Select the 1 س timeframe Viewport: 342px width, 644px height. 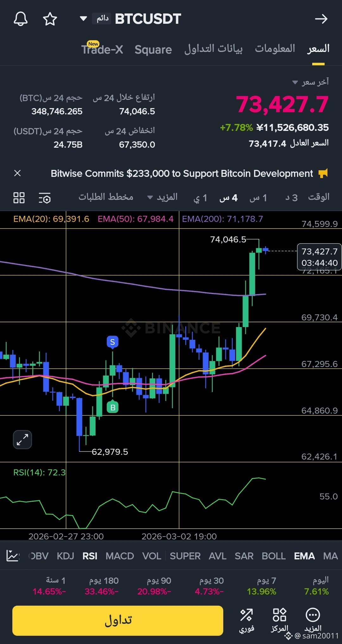258,198
